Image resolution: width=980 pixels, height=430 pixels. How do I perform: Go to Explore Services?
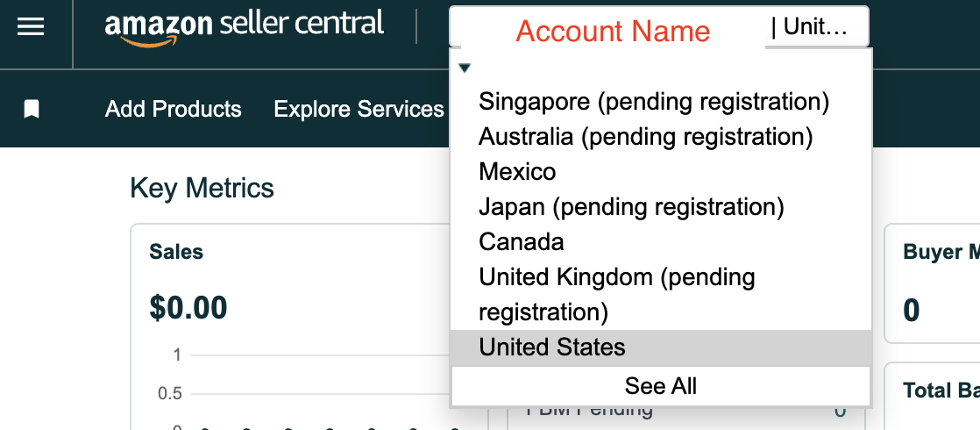(359, 109)
